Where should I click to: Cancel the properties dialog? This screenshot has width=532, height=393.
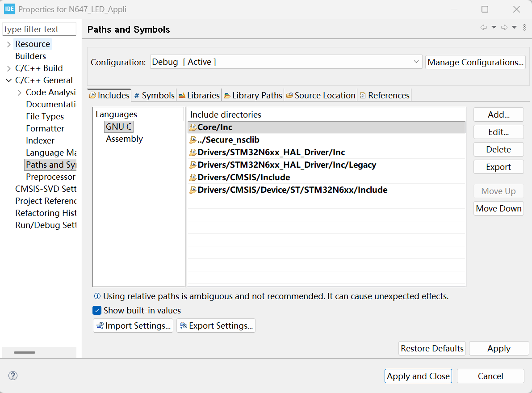[490, 376]
